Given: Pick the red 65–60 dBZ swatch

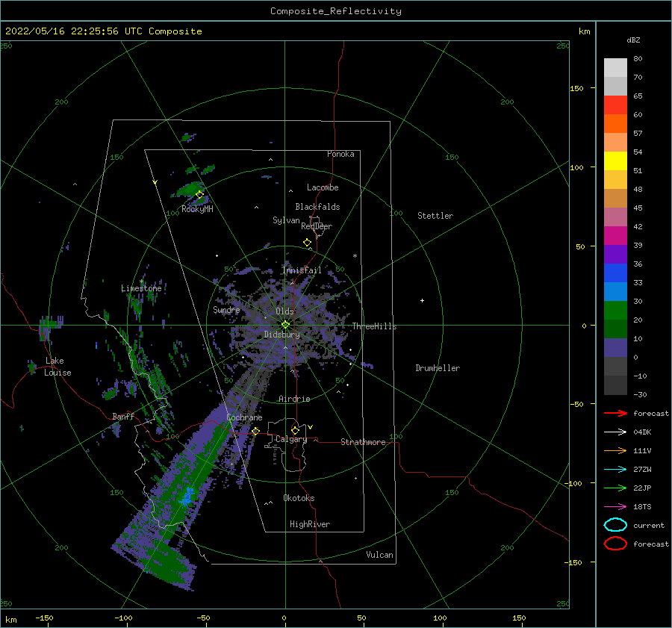Looking at the screenshot, I should click(615, 105).
